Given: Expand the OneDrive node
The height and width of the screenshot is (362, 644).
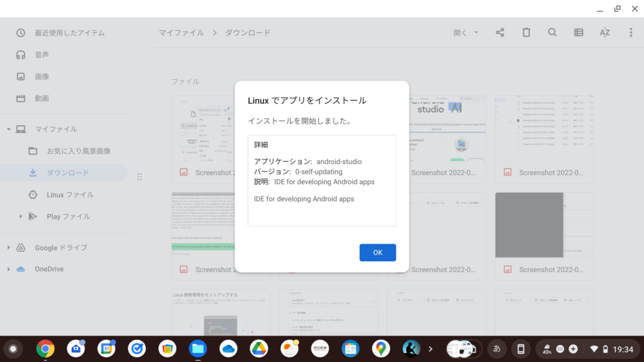Looking at the screenshot, I should click(x=9, y=269).
